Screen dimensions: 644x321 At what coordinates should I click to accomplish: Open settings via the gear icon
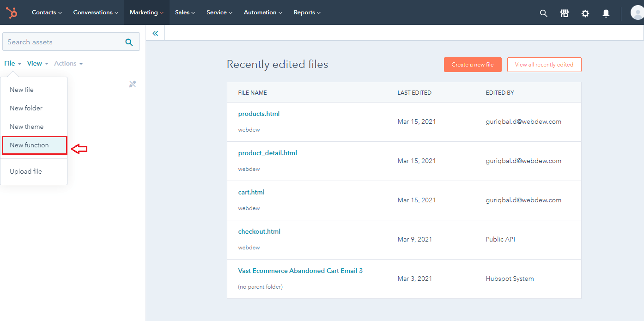point(585,13)
